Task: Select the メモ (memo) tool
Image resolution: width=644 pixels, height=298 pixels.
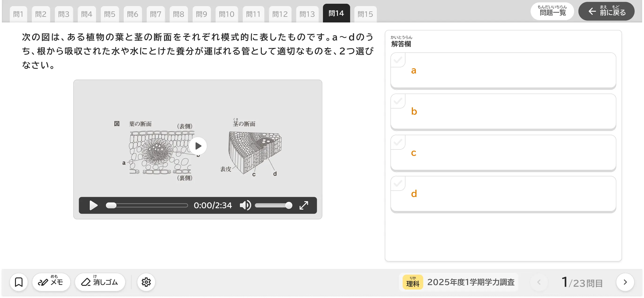Action: (51, 282)
